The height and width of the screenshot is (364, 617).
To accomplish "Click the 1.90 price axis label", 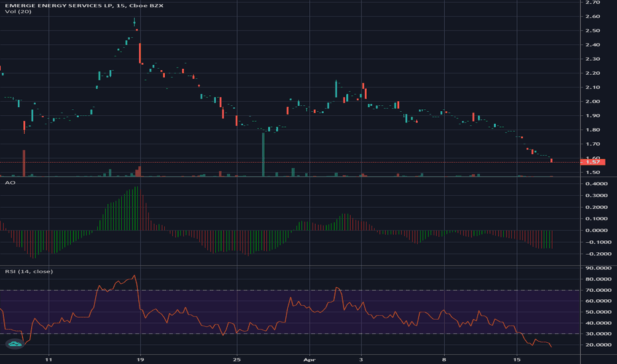I will pyautogui.click(x=593, y=116).
